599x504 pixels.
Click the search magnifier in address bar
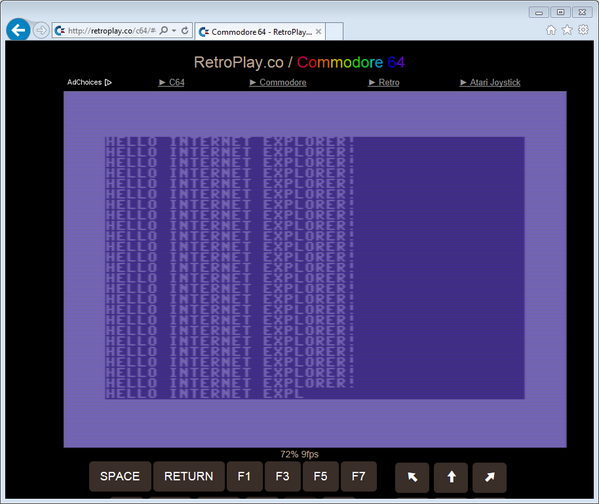164,30
